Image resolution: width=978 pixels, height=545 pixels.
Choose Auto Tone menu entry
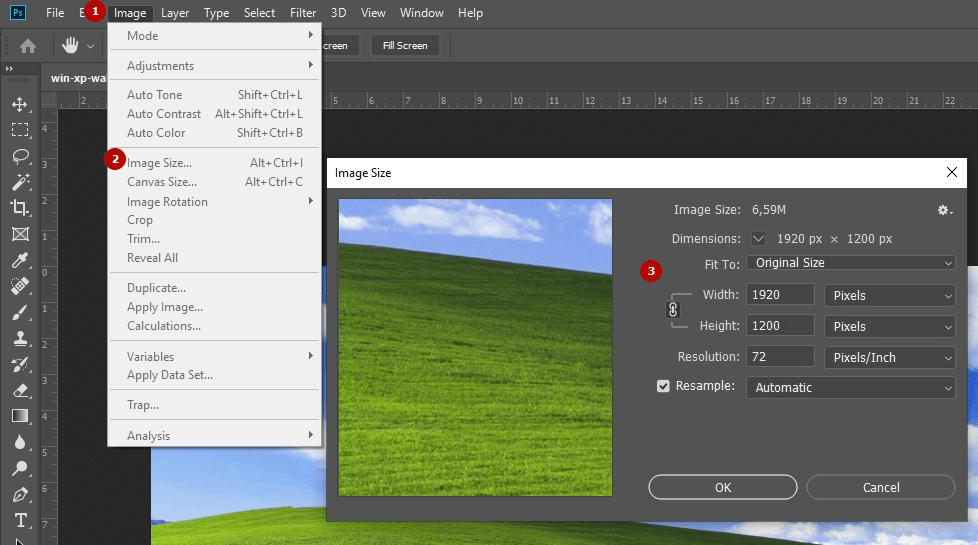click(215, 95)
